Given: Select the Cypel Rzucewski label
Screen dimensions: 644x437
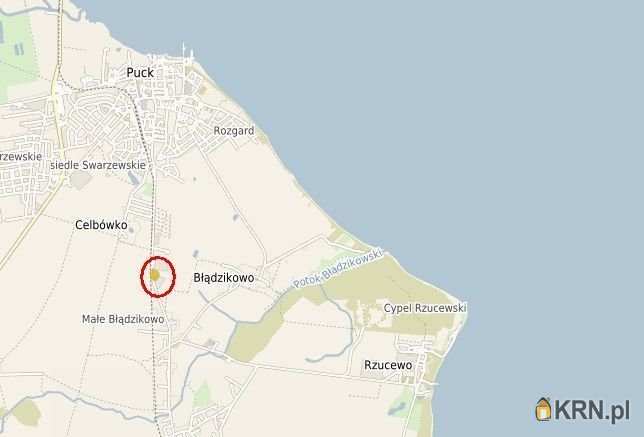Looking at the screenshot, I should 425,308.
